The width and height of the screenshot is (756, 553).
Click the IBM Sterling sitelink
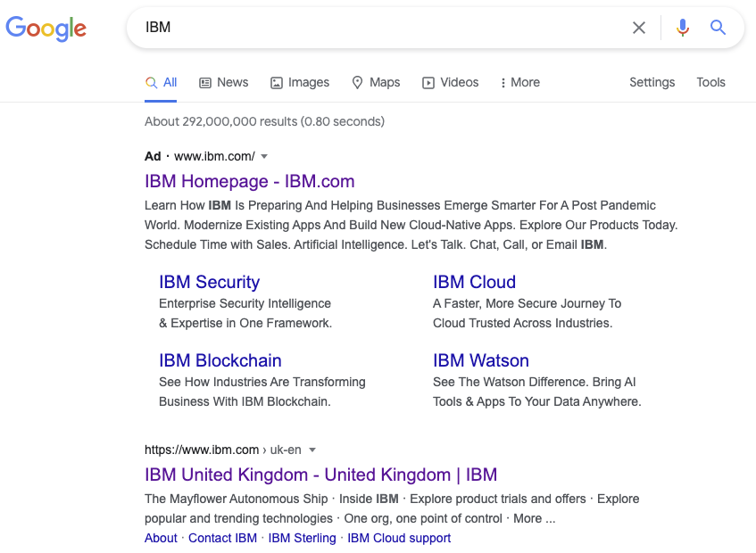click(302, 538)
